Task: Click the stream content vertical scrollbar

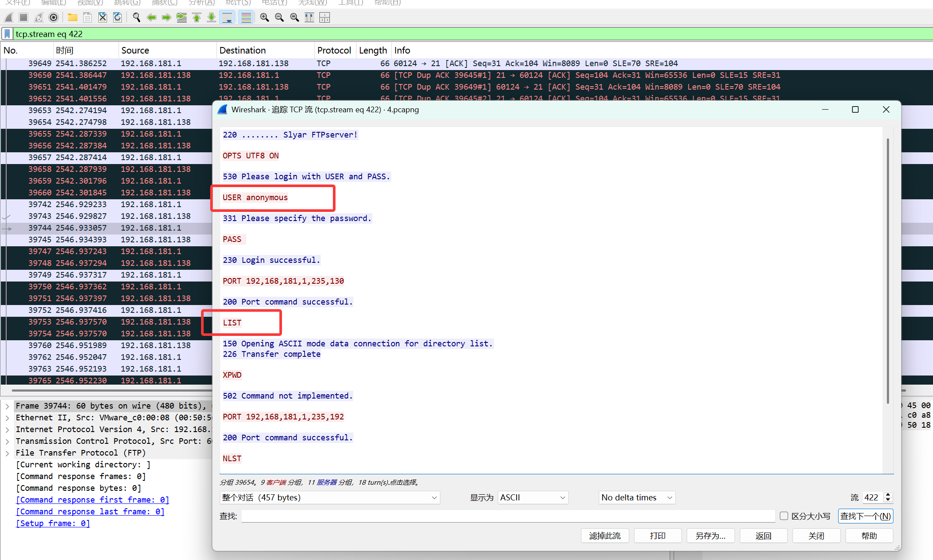Action: click(x=887, y=270)
